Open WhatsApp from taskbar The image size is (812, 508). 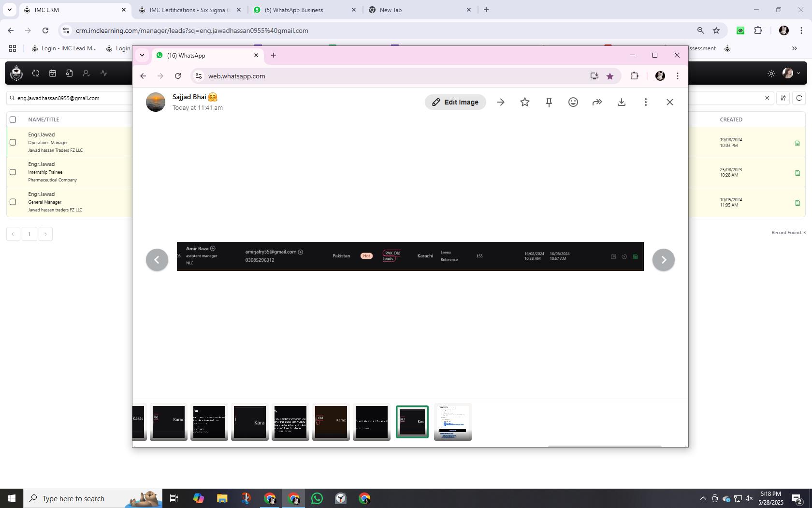[x=317, y=498]
